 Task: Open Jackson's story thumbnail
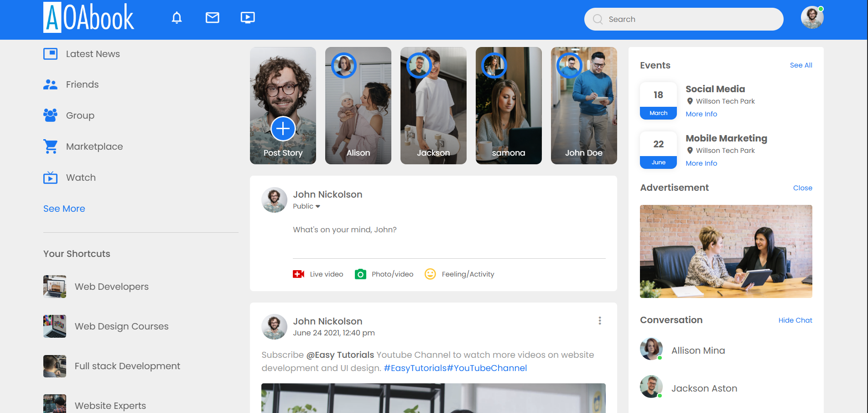point(433,106)
